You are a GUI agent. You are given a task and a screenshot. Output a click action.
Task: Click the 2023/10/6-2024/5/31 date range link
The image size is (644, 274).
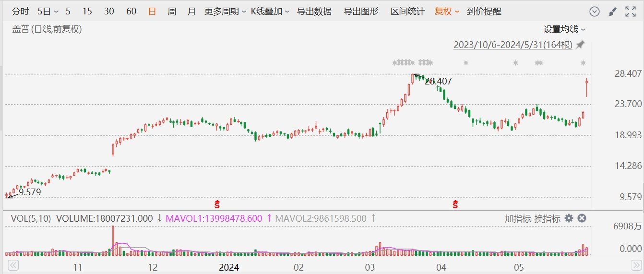(513, 45)
